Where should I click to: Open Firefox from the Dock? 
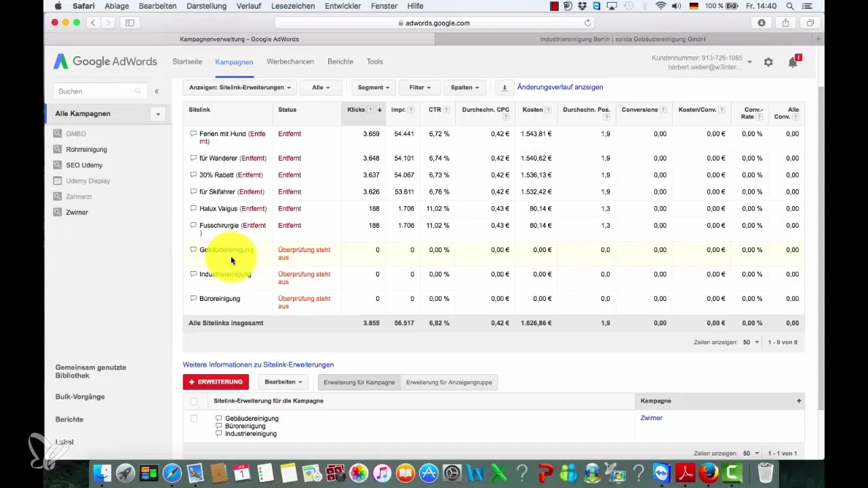tap(709, 472)
